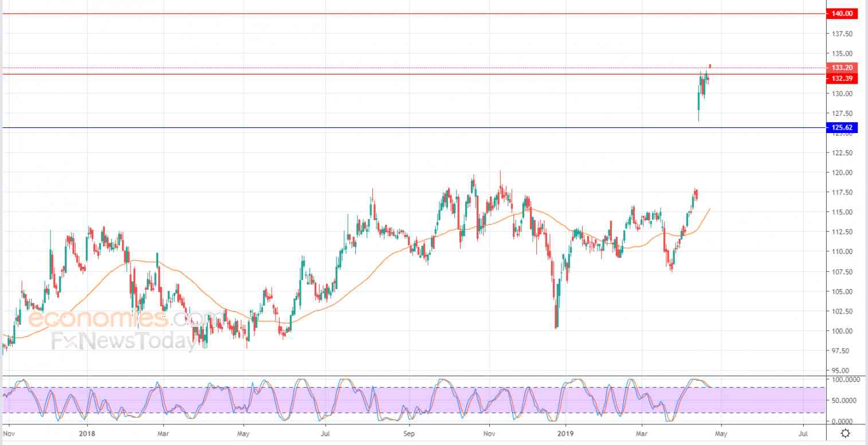The height and width of the screenshot is (445, 868).
Task: Click the 127.50 price axis value
Action: click(841, 113)
